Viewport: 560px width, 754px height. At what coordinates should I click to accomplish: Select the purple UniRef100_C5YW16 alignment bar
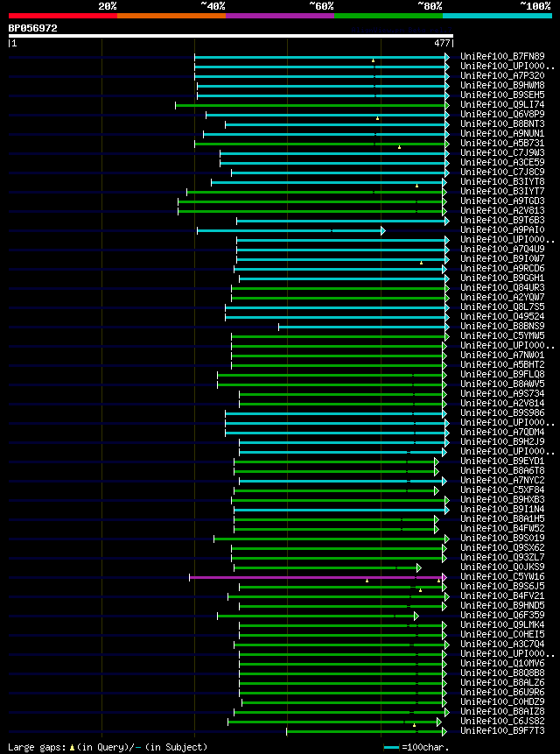point(318,577)
